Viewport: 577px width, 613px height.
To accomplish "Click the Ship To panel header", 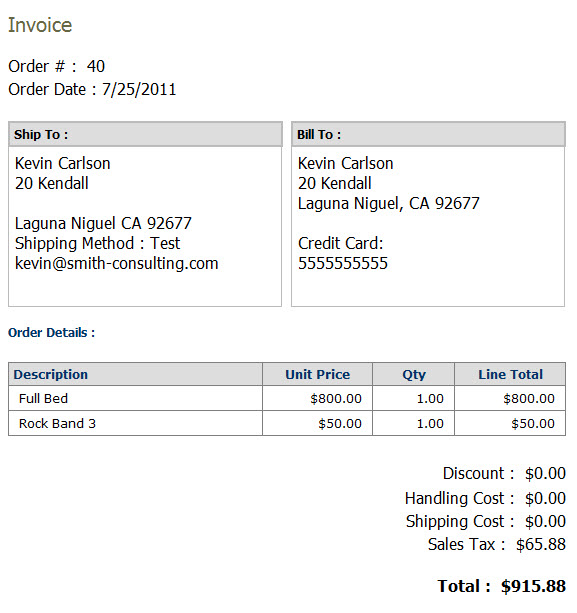I will 145,134.
